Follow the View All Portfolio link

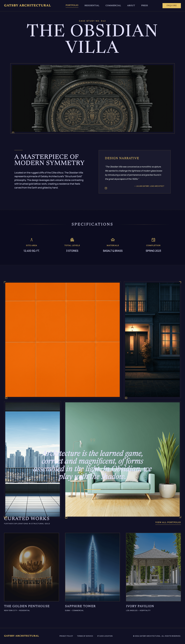tap(168, 522)
